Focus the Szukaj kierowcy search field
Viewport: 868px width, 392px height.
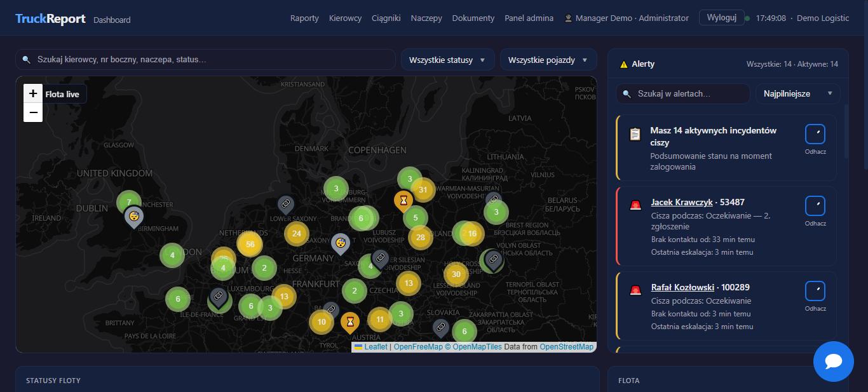(x=205, y=60)
